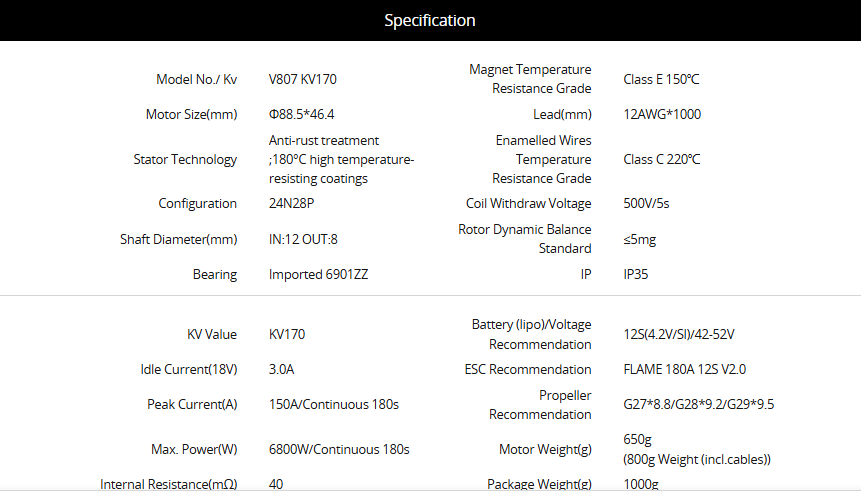Click the IP35 rating value
The image size is (861, 492).
(x=636, y=274)
